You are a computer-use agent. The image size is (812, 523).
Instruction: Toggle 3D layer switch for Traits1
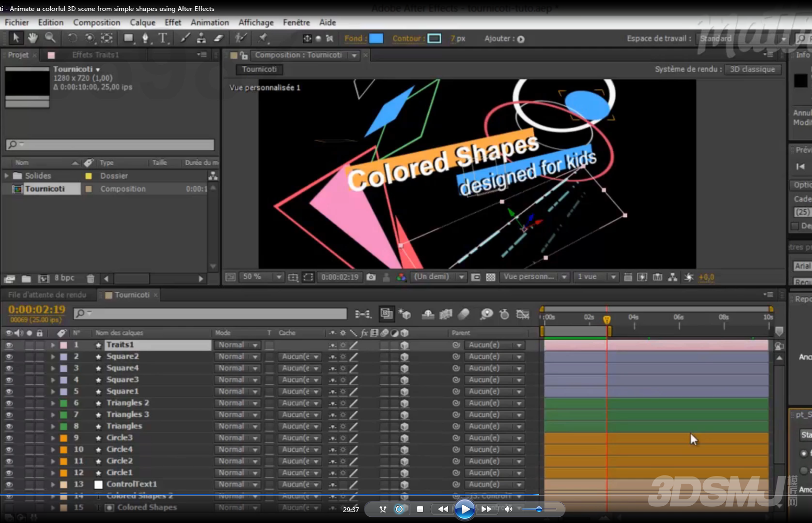[x=404, y=345]
